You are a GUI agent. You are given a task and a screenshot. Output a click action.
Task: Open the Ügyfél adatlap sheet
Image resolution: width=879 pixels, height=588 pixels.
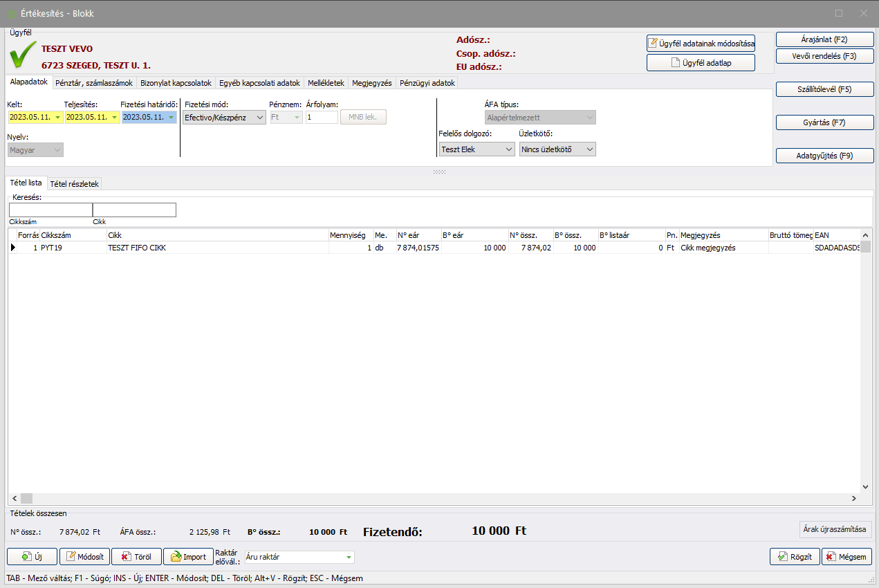(701, 63)
